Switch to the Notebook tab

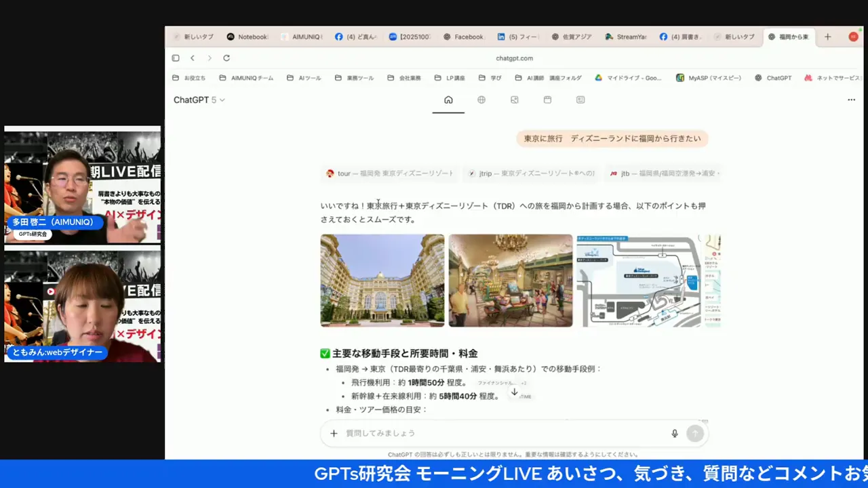248,37
